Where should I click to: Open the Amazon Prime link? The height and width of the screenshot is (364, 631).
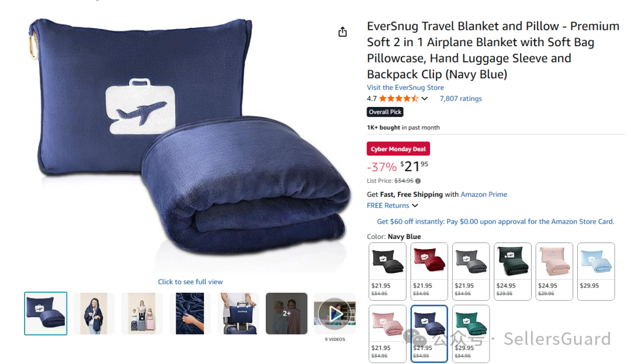[484, 195]
